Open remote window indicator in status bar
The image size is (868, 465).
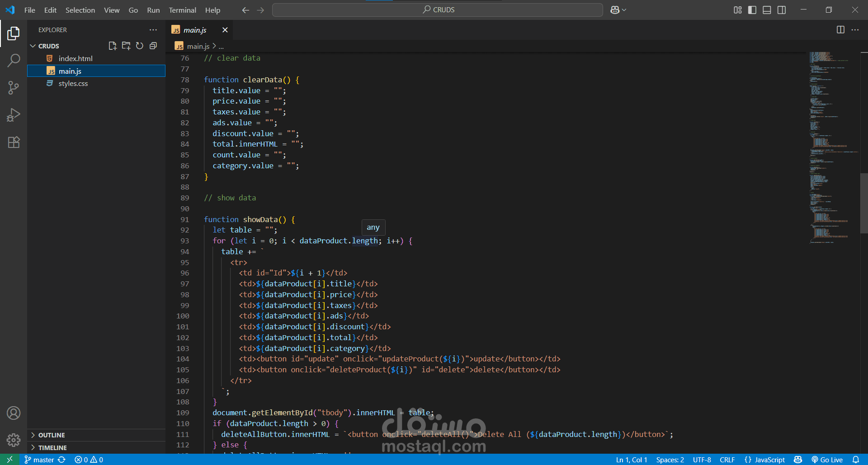pos(9,460)
